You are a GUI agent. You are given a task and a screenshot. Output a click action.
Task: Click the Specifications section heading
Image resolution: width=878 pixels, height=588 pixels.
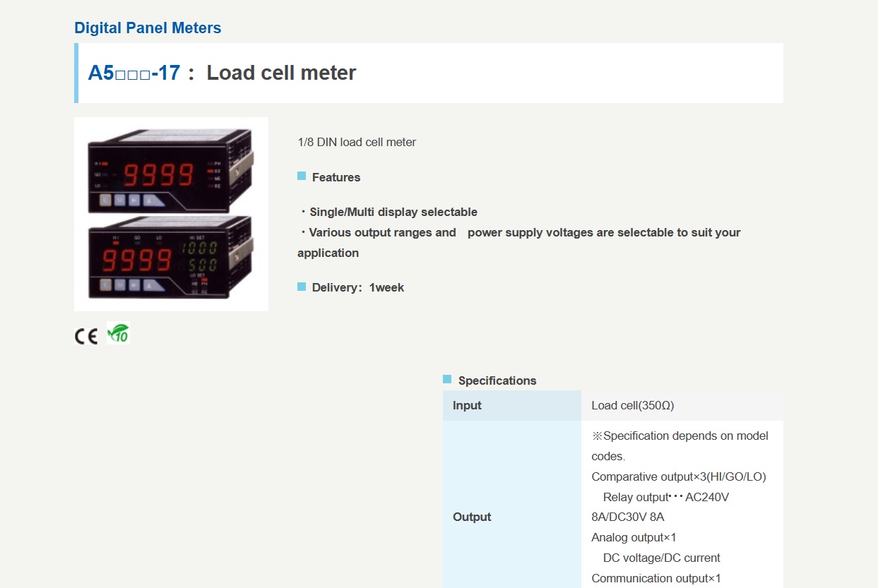click(497, 380)
